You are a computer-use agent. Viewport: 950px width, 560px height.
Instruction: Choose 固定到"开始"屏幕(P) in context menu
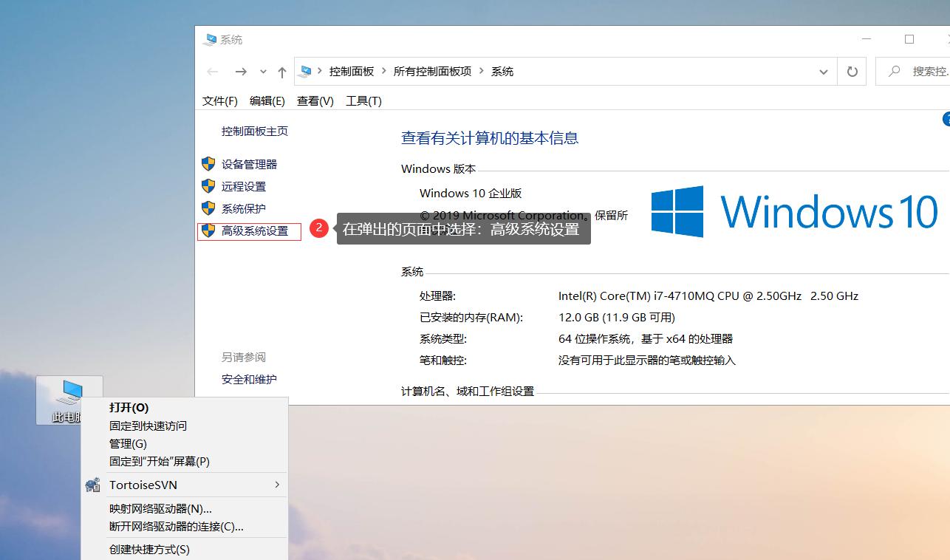(x=160, y=461)
